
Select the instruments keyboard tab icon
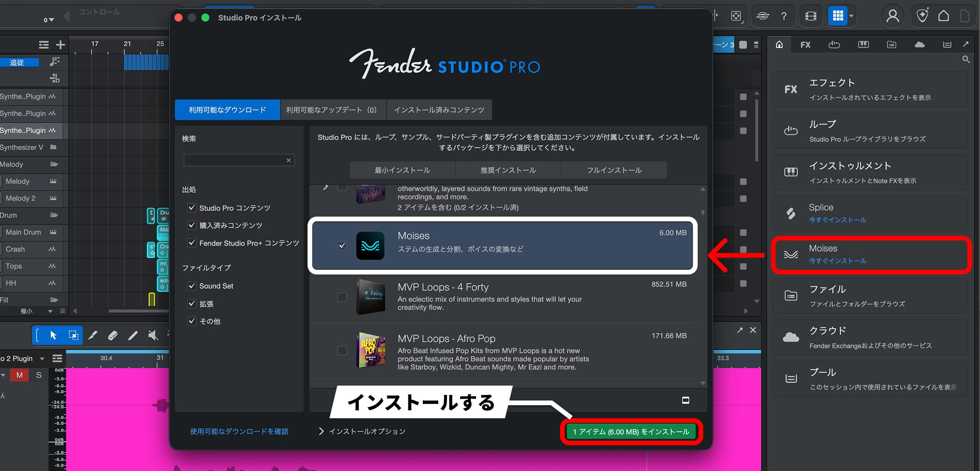coord(863,45)
